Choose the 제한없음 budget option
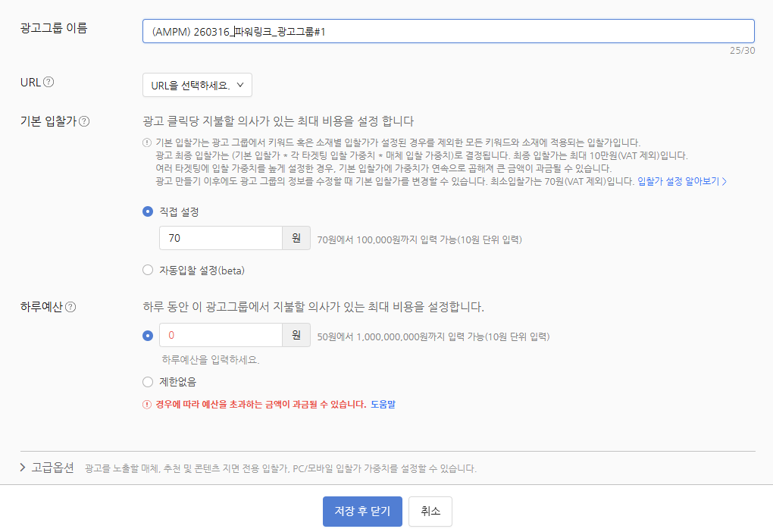 [x=148, y=382]
